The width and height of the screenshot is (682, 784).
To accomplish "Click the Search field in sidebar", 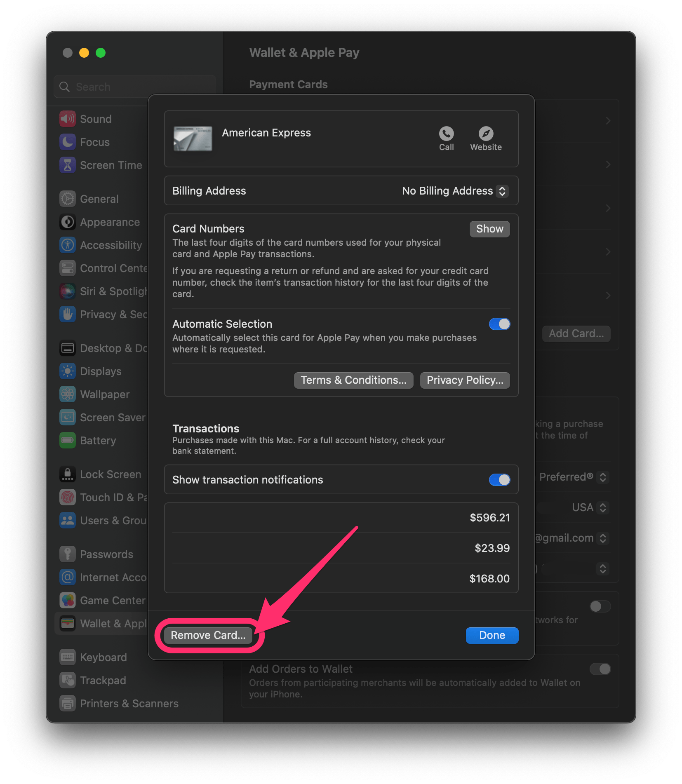I will 135,87.
